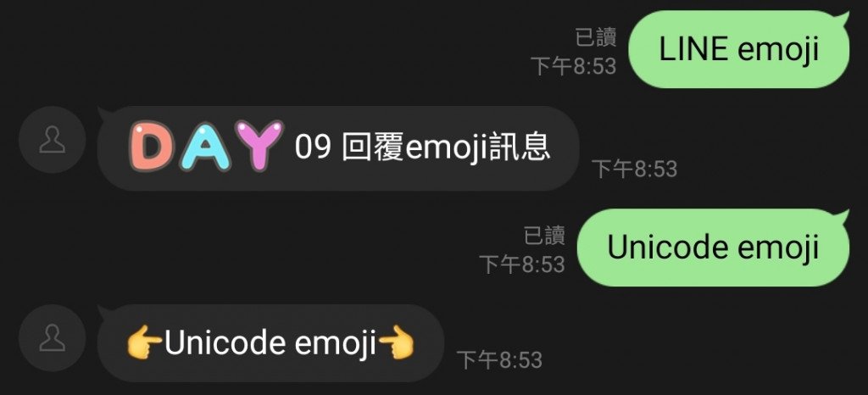Click the pink letter Y emoji
The height and width of the screenshot is (395, 868).
(x=259, y=145)
